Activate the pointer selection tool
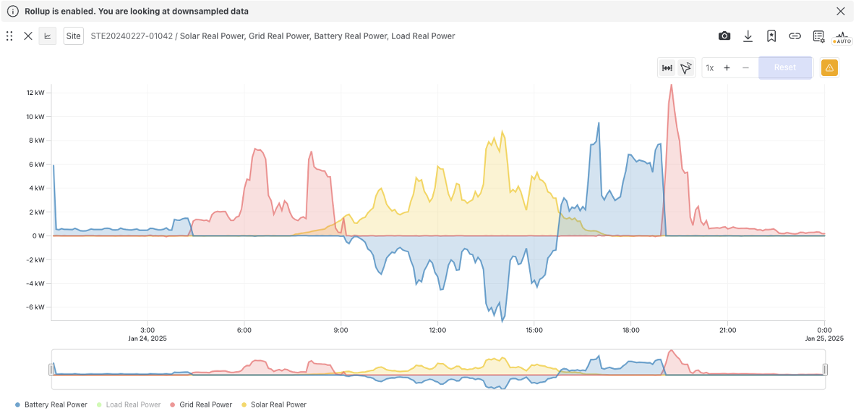The image size is (856, 416). [686, 68]
